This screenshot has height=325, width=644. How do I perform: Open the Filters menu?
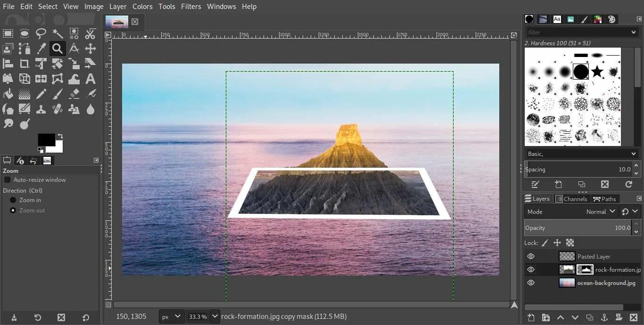[191, 7]
